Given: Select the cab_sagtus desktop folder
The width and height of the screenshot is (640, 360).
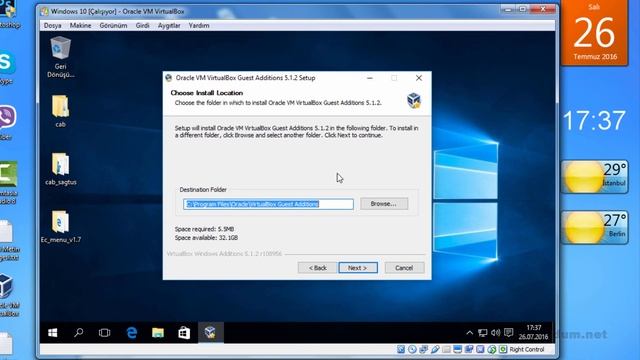Looking at the screenshot, I should pos(60,169).
